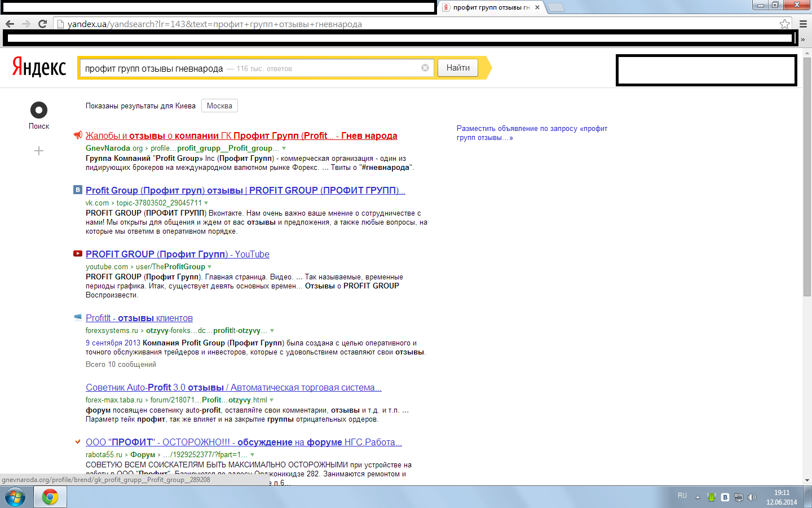The image size is (812, 508).
Task: Click the vertical scrollbar thumb
Action: point(807,176)
